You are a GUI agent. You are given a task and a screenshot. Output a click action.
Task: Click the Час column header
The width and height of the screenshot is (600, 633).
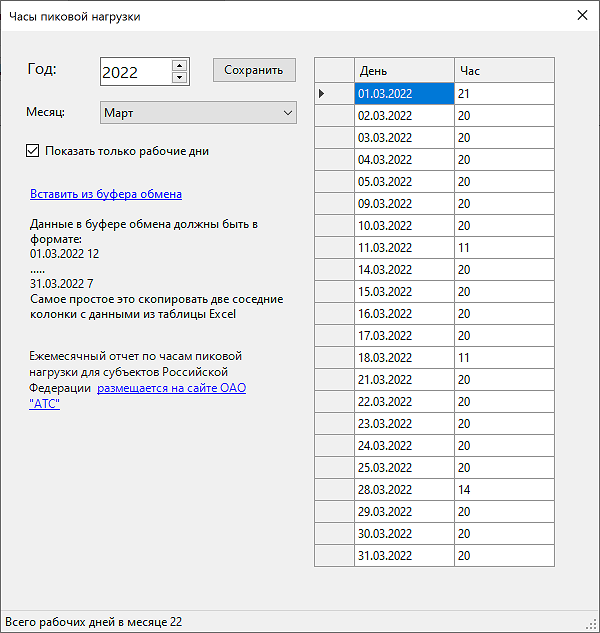click(504, 71)
